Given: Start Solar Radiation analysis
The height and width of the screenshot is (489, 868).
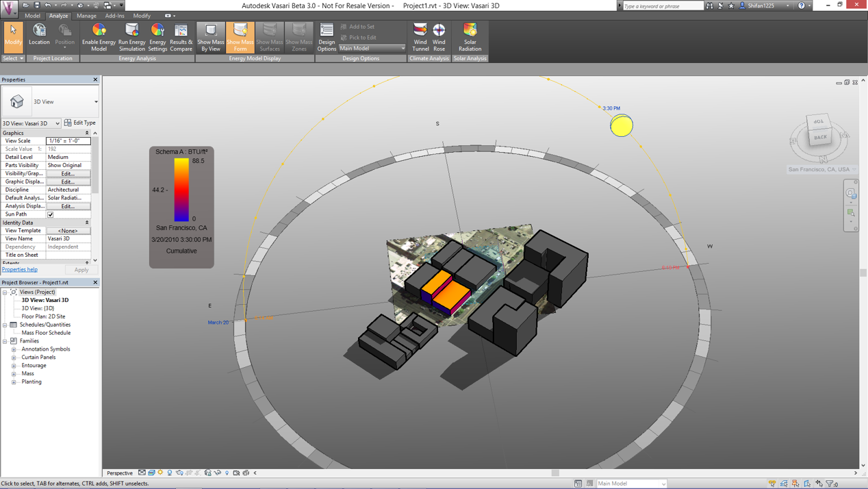Looking at the screenshot, I should (x=470, y=37).
